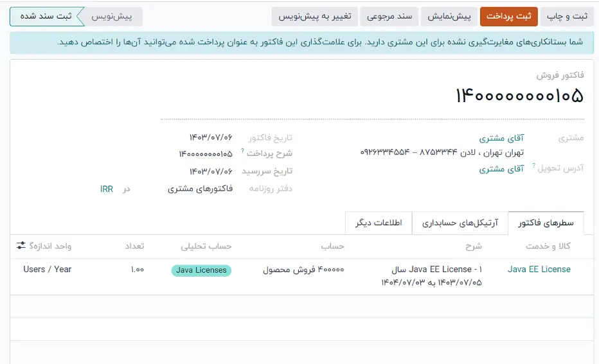
Task: Select the پیش‌نویس status stage
Action: coord(111,17)
